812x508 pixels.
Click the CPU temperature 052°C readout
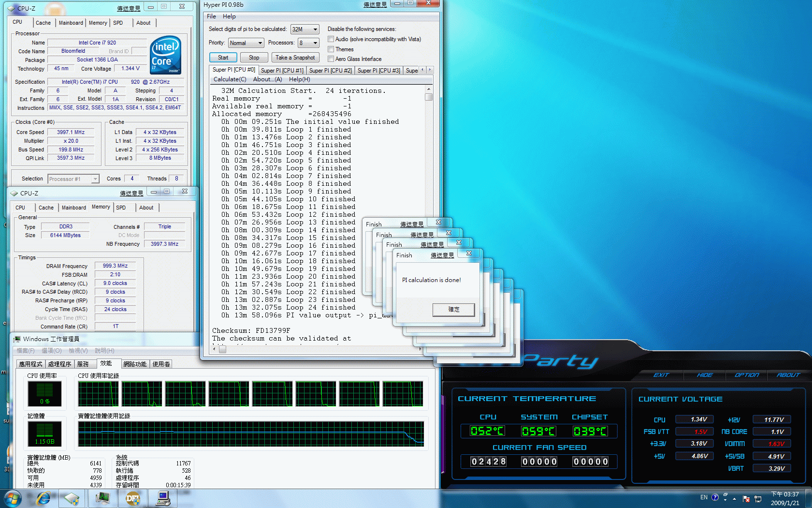tap(487, 431)
